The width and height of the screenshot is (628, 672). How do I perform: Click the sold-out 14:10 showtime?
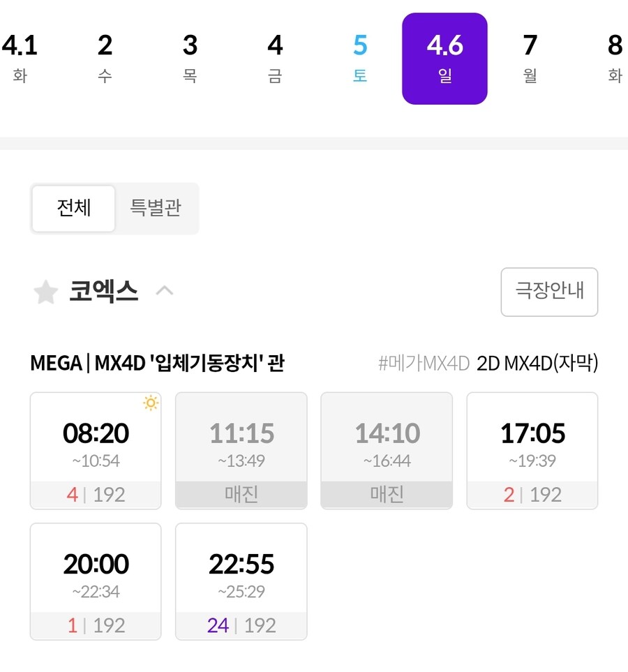[387, 450]
